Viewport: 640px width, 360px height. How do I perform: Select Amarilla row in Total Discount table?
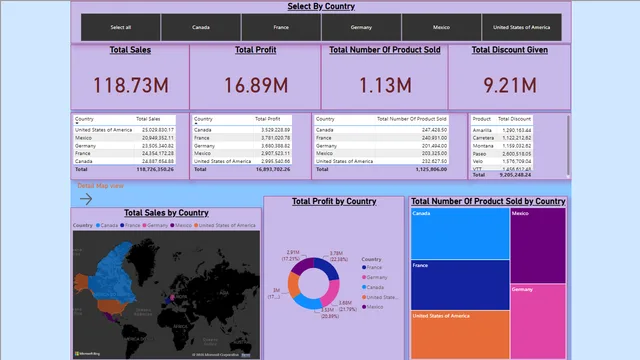[502, 130]
